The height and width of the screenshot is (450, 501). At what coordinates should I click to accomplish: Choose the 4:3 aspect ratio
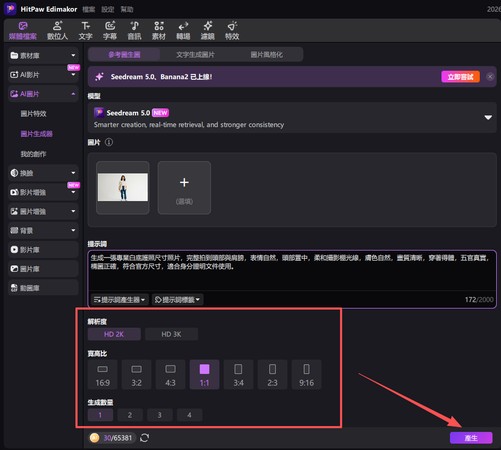[170, 375]
